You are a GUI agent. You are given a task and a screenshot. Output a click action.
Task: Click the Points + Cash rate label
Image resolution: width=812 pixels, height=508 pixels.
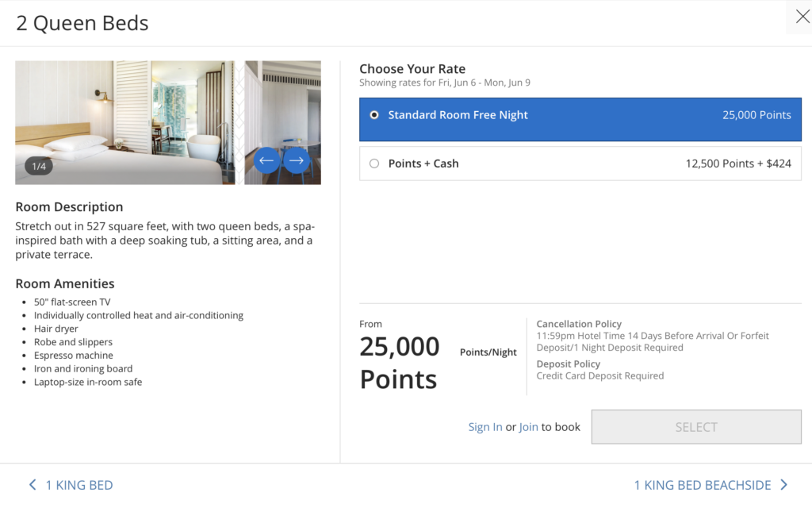pyautogui.click(x=423, y=164)
